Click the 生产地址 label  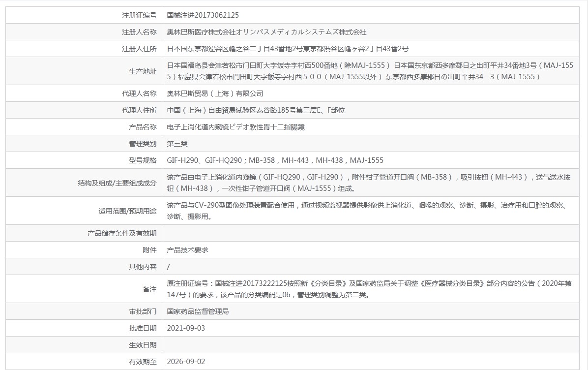[143, 71]
